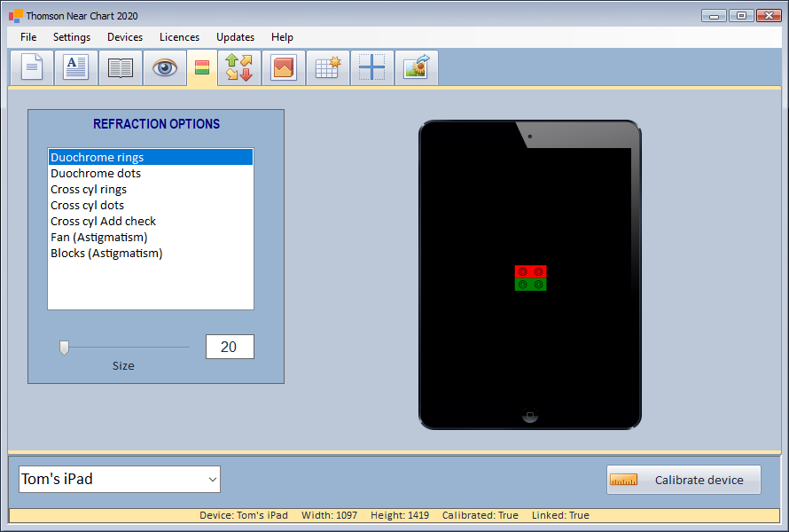Screen dimensions: 789x532
Task: Open the open-book reading icon
Action: point(120,68)
